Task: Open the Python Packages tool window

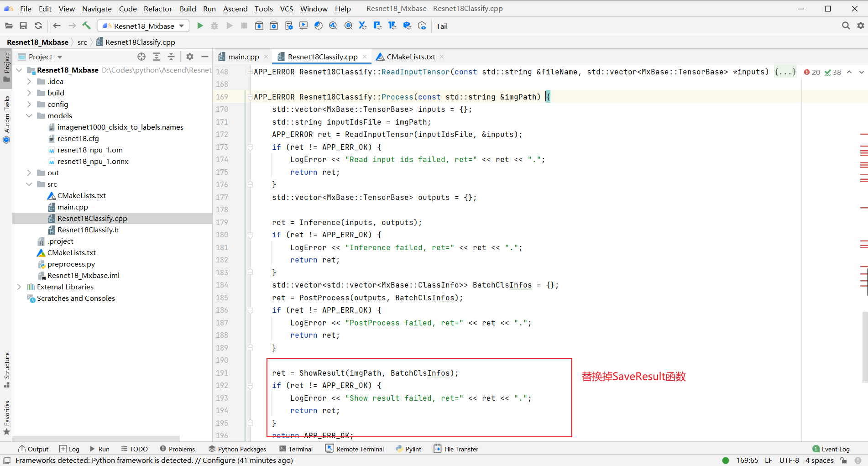Action: click(237, 449)
